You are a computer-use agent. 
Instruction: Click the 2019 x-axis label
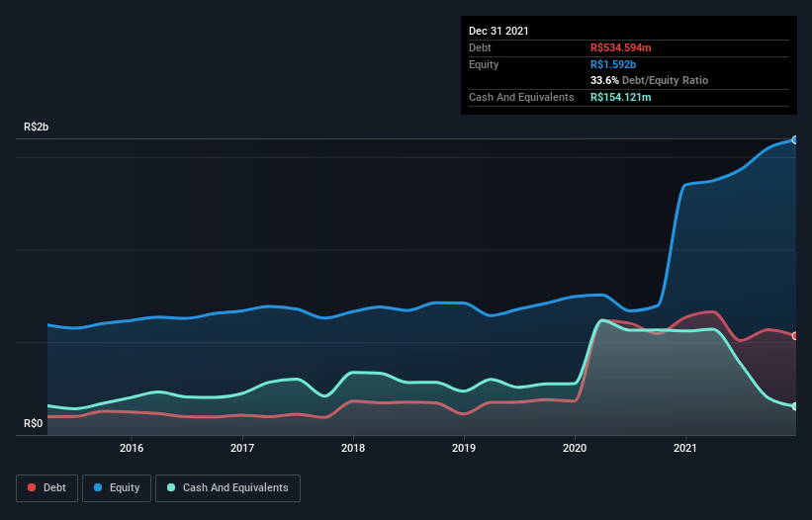click(x=464, y=448)
